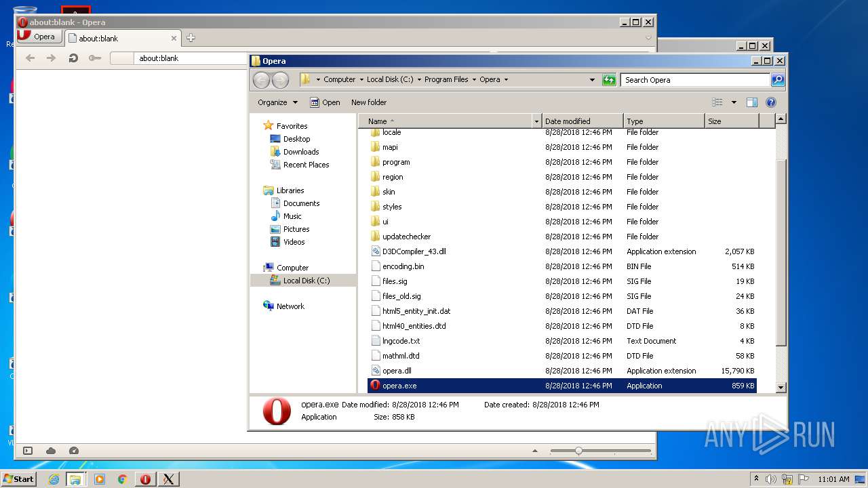
Task: Toggle the preview pane
Action: coord(751,102)
